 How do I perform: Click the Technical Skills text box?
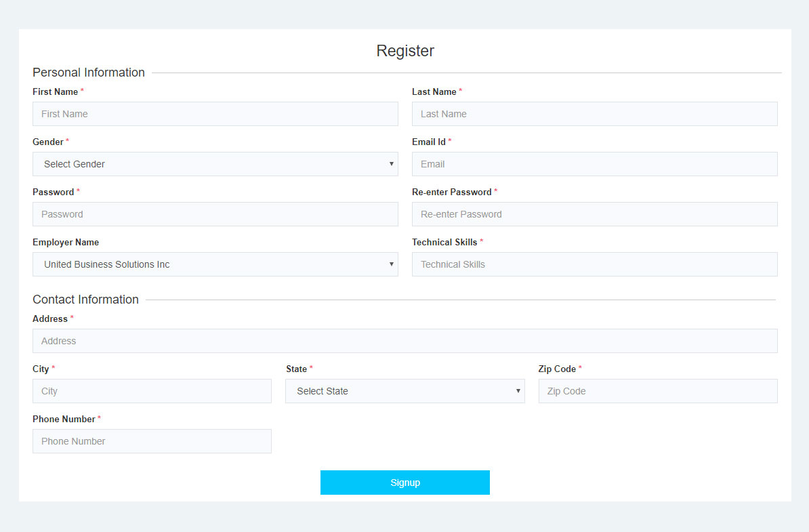(x=594, y=264)
